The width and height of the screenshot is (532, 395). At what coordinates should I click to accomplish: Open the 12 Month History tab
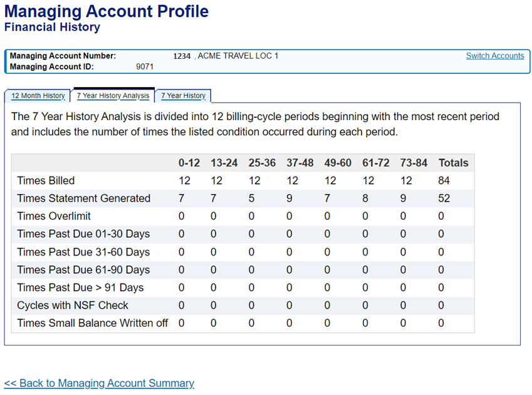[x=38, y=96]
